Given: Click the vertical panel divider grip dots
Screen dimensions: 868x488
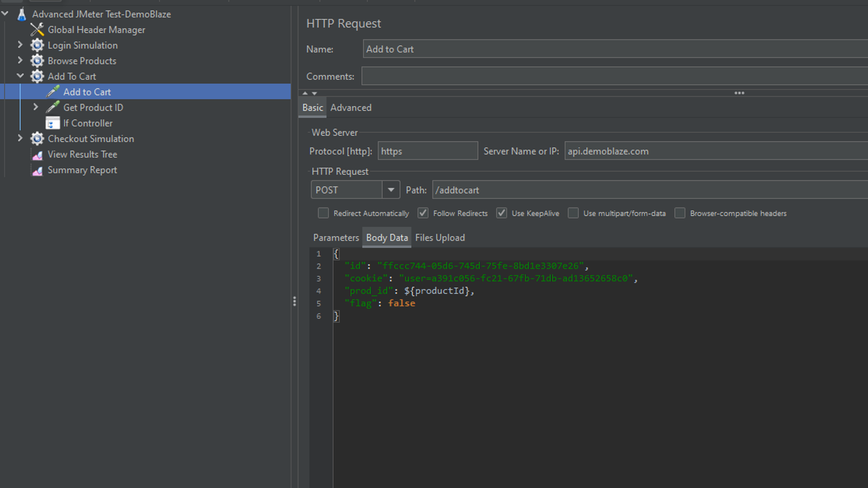Looking at the screenshot, I should pos(294,301).
